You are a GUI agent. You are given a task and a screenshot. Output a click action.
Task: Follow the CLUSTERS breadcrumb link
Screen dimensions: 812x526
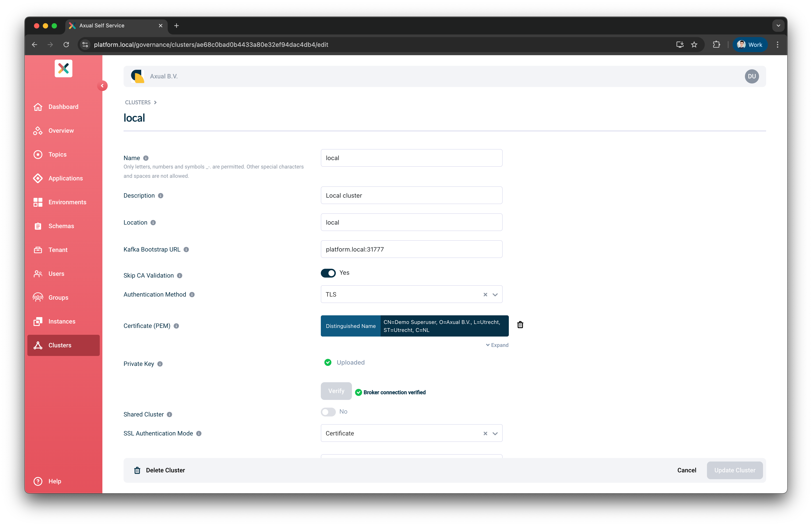click(x=137, y=102)
